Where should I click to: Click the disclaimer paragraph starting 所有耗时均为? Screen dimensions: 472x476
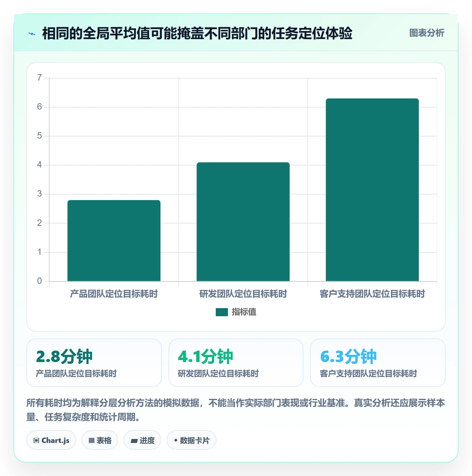pos(236,410)
